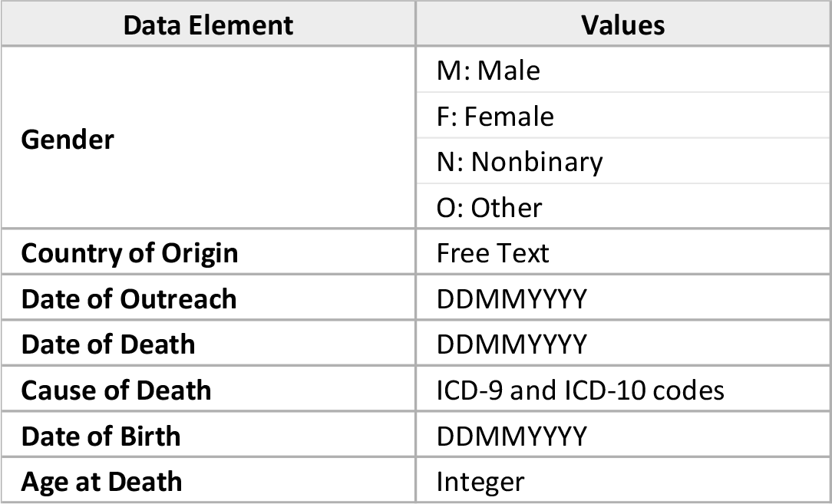832x504 pixels.
Task: Select the F: Female value cell
Action: [x=623, y=115]
